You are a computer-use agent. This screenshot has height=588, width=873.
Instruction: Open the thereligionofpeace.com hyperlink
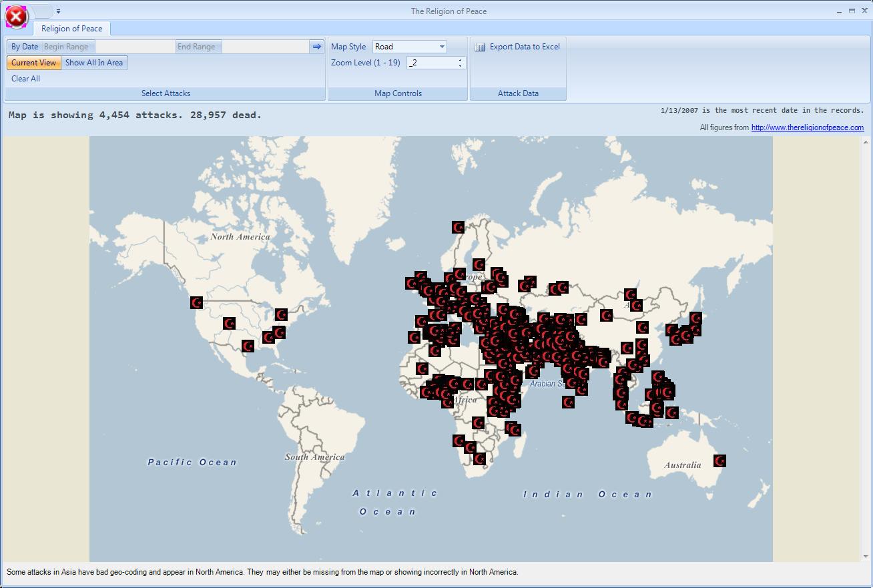tap(808, 127)
